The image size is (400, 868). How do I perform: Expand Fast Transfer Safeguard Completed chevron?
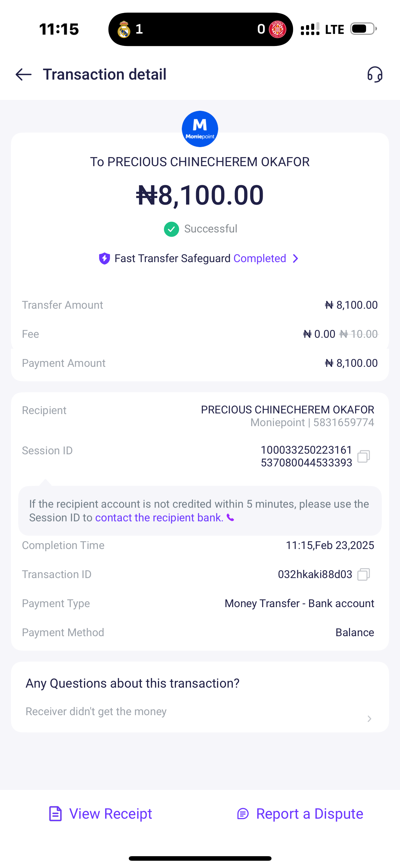[295, 258]
